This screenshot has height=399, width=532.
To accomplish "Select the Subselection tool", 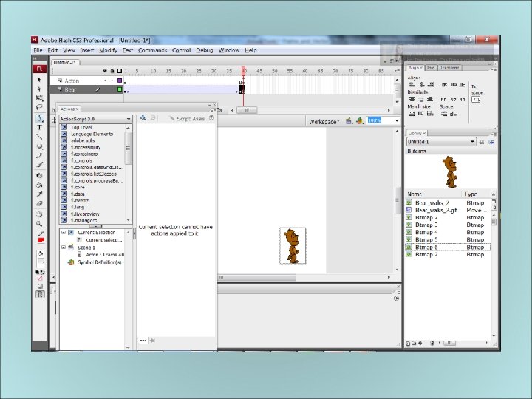I will (x=39, y=89).
